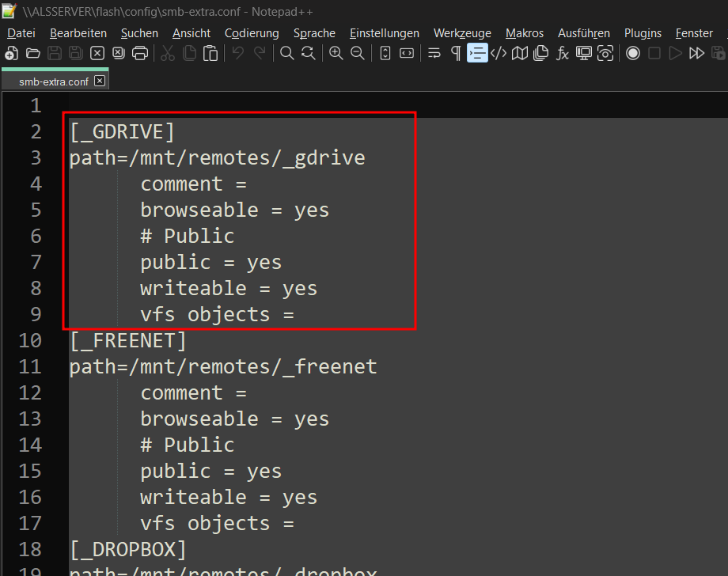Click the [_GDRIVE] section header text

pos(122,132)
